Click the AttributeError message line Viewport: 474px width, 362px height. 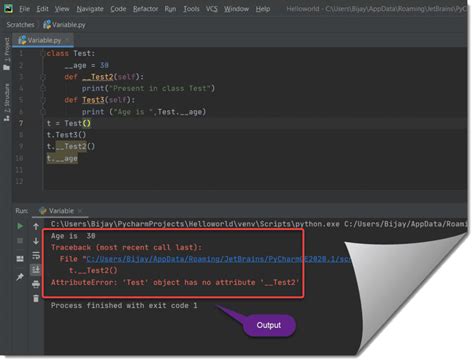coord(175,283)
